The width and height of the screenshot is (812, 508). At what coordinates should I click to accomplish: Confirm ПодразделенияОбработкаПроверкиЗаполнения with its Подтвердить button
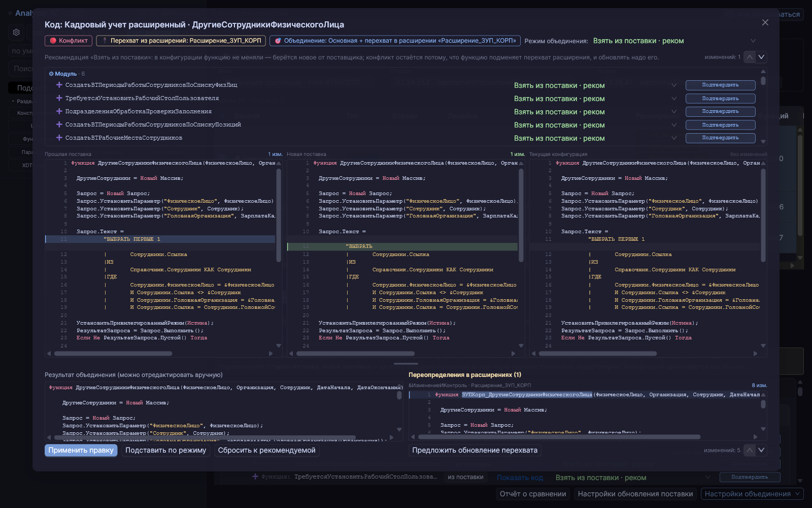point(720,111)
